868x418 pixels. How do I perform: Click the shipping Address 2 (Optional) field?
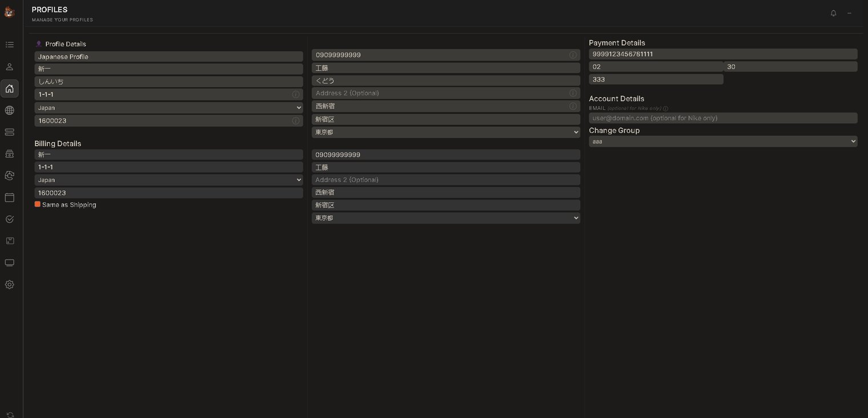(x=440, y=93)
